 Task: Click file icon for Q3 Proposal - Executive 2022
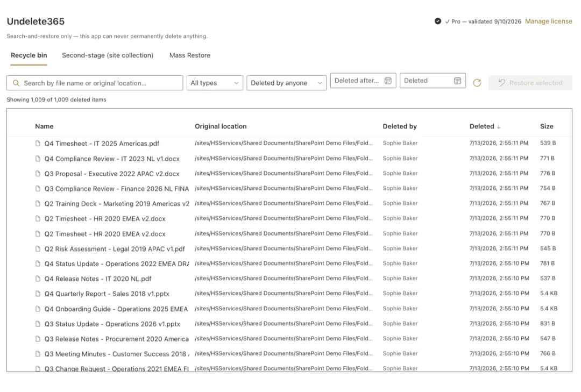click(x=38, y=173)
